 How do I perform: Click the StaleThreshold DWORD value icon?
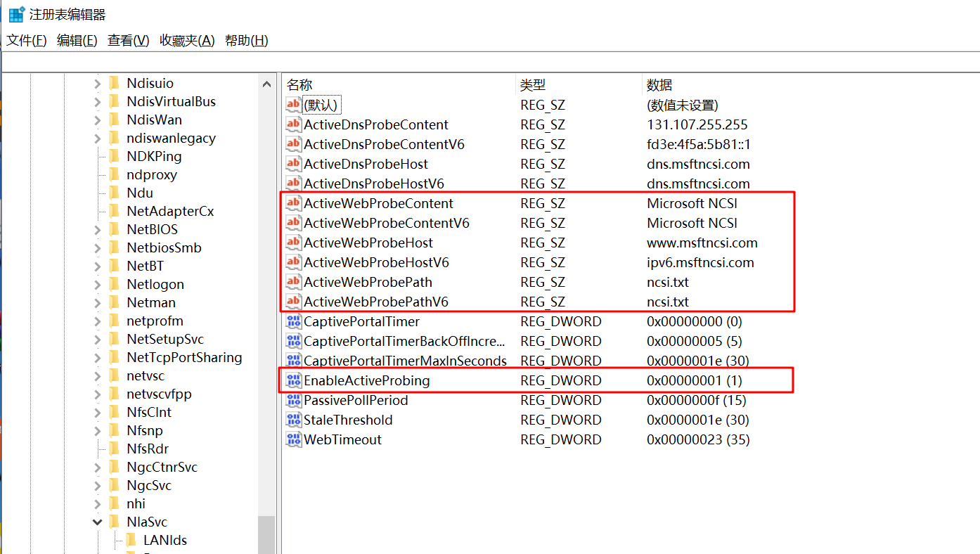[293, 420]
